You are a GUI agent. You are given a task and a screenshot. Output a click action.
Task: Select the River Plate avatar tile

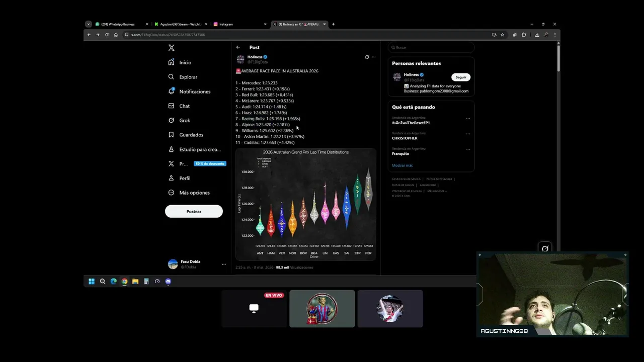(390, 308)
